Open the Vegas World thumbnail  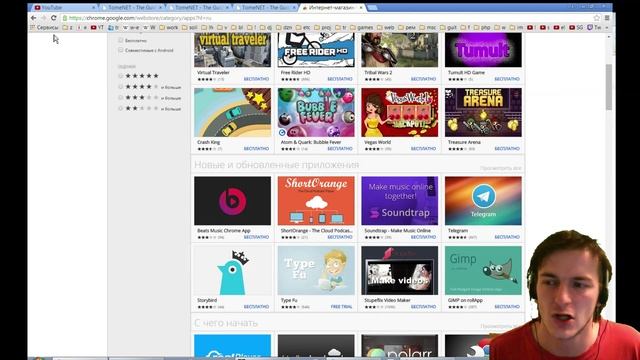[400, 113]
